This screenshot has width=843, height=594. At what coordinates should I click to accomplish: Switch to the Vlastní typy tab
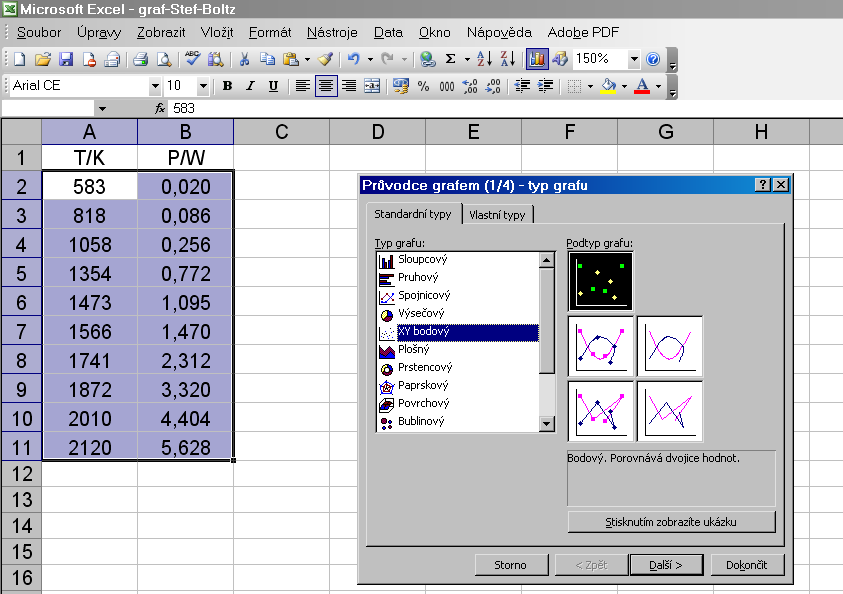pyautogui.click(x=497, y=215)
